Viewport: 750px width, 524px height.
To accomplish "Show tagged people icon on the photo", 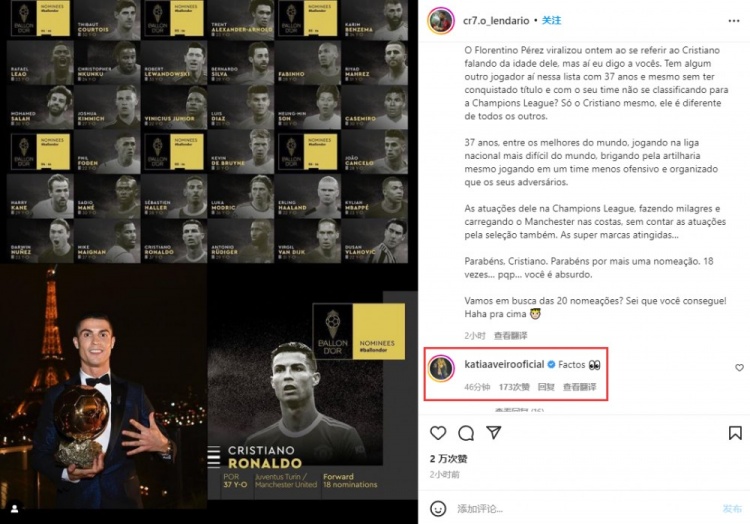I will click(x=13, y=510).
